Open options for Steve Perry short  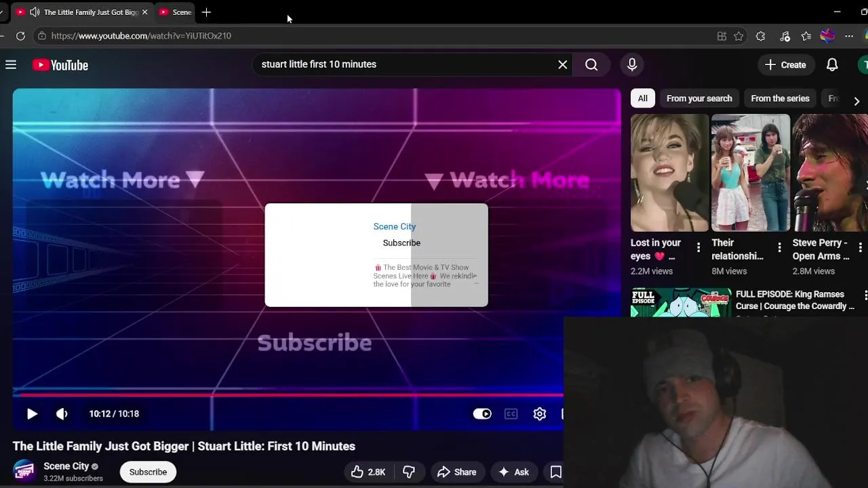pos(861,247)
